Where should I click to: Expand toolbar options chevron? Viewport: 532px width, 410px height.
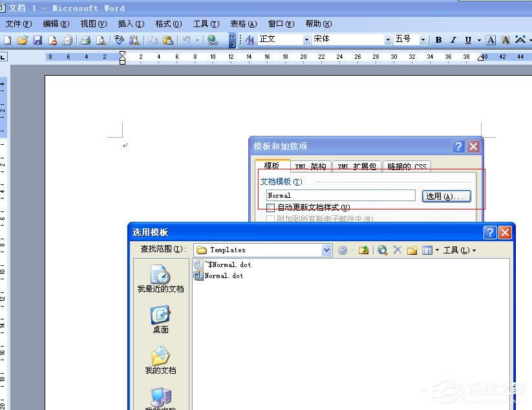[x=232, y=40]
